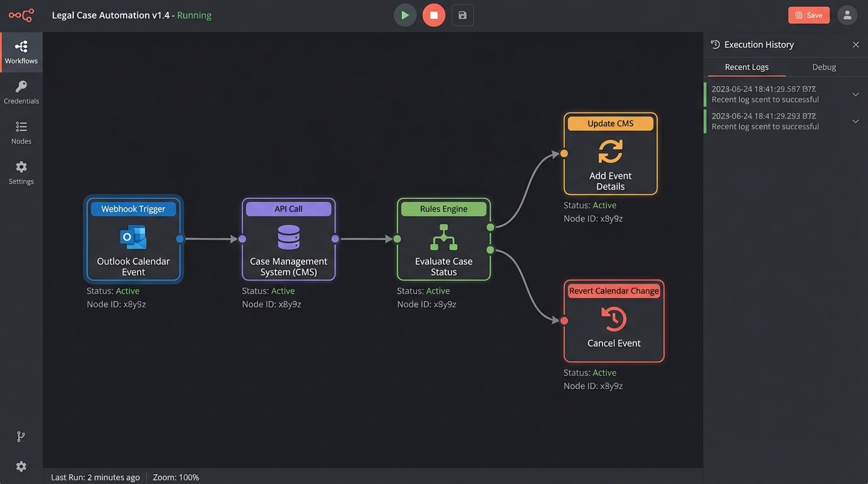The width and height of the screenshot is (868, 484).
Task: Click the Add Event Details sync icon
Action: coord(610,151)
